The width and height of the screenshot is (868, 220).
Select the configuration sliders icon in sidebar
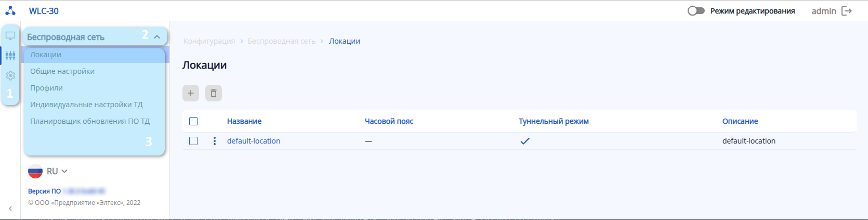[x=10, y=56]
